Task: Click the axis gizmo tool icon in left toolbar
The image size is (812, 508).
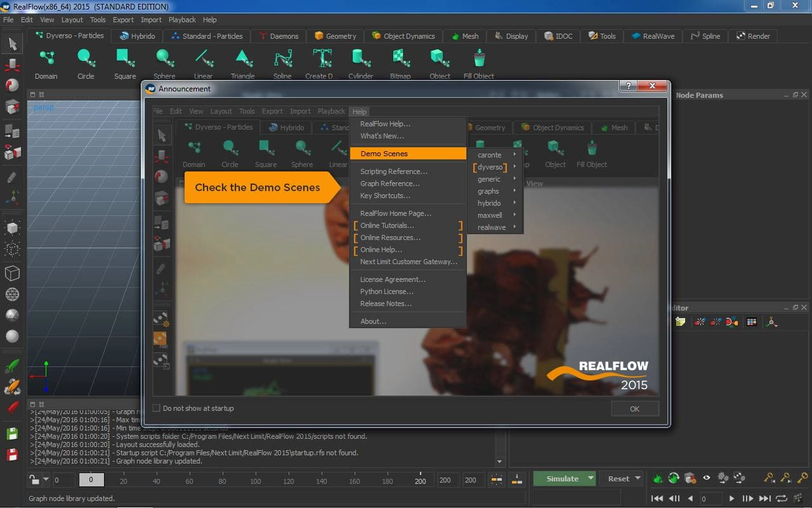Action: 12,197
